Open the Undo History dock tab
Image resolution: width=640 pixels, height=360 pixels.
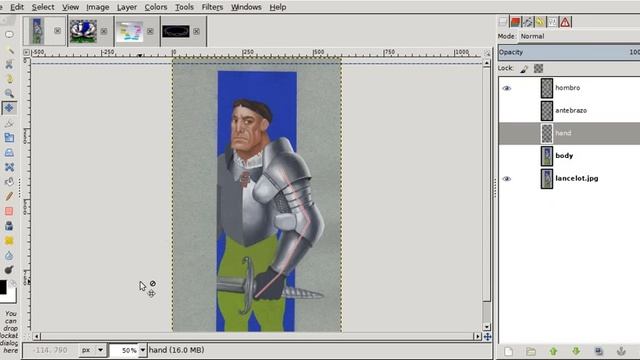(540, 22)
